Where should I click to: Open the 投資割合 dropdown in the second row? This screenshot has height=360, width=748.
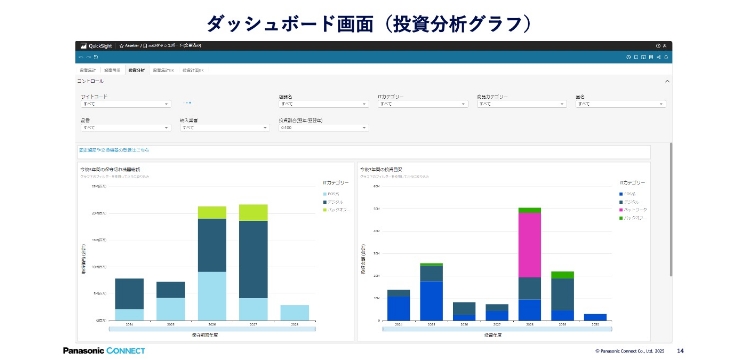[x=323, y=128]
